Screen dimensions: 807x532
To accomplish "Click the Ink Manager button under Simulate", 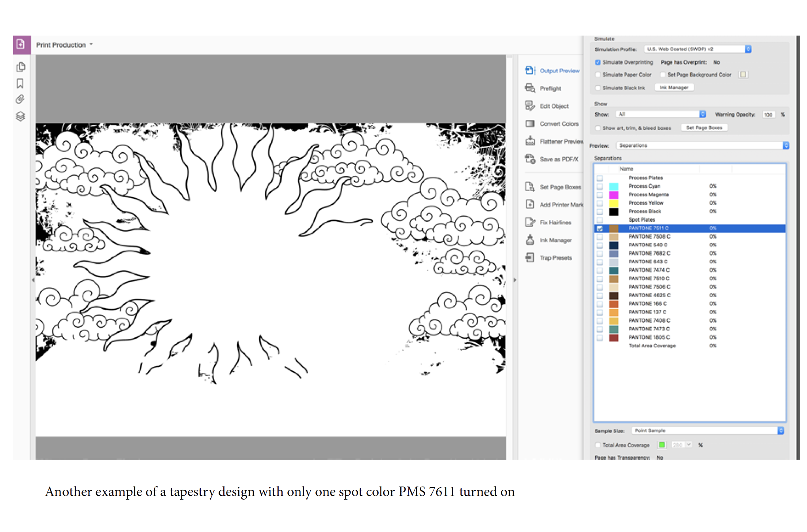I will [674, 88].
